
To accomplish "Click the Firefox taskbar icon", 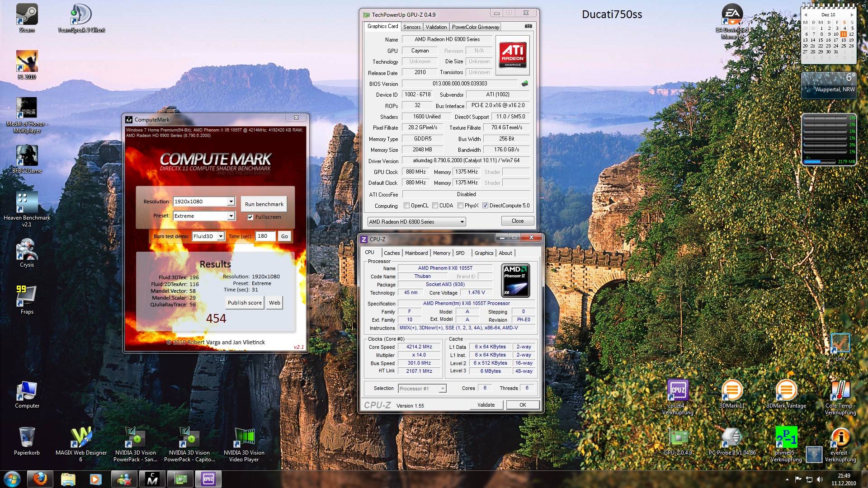I will 40,479.
